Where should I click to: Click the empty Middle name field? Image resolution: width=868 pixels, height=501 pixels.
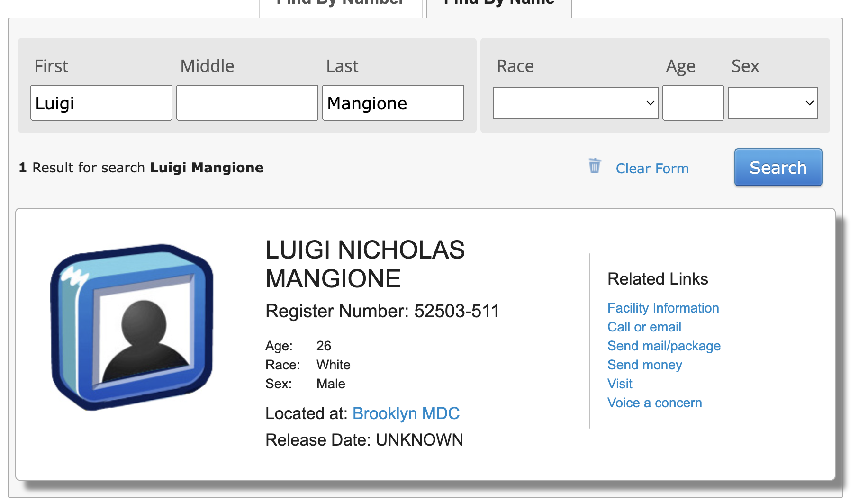pyautogui.click(x=247, y=103)
